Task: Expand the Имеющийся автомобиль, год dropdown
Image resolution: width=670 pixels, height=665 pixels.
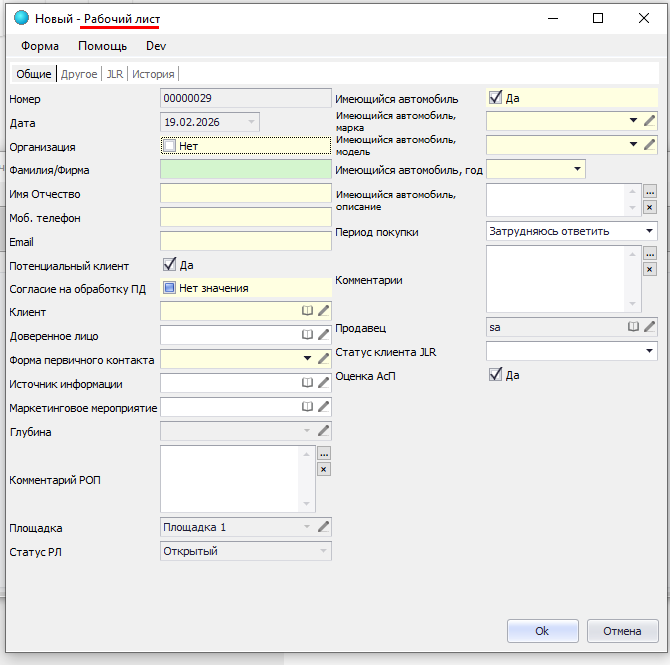Action: tap(577, 170)
